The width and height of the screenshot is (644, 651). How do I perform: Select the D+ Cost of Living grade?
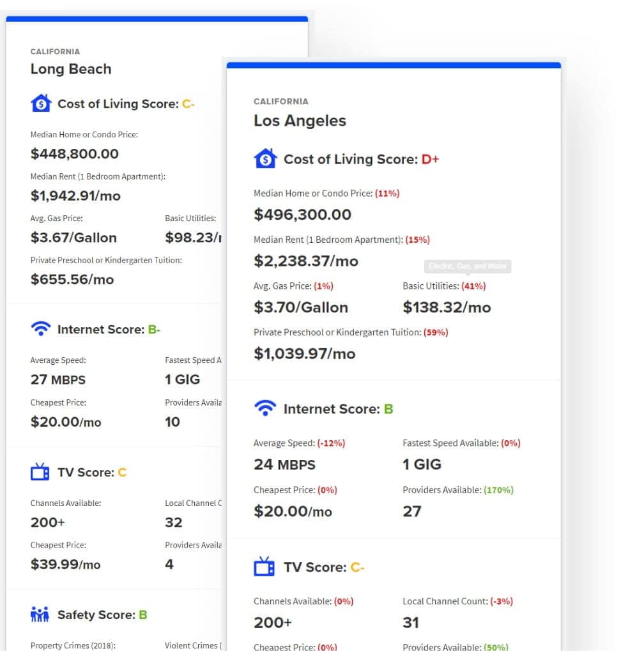[430, 159]
